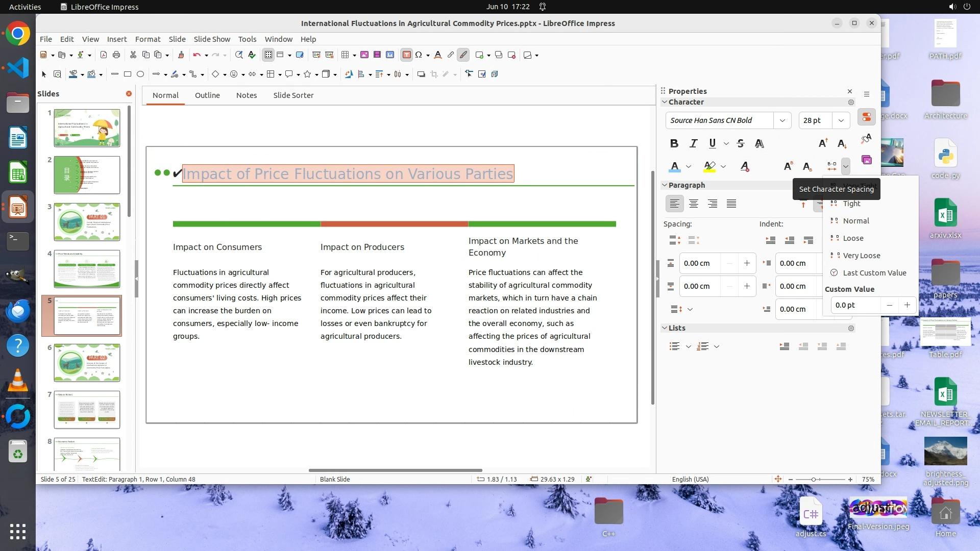Screen dimensions: 980x551
Task: Open the font size dropdown
Action: coord(841,120)
